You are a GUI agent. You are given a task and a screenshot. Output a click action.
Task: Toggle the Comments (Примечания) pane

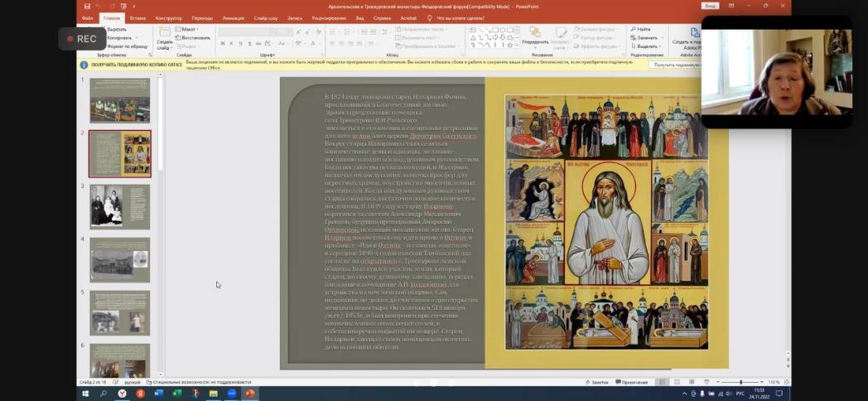click(x=631, y=382)
